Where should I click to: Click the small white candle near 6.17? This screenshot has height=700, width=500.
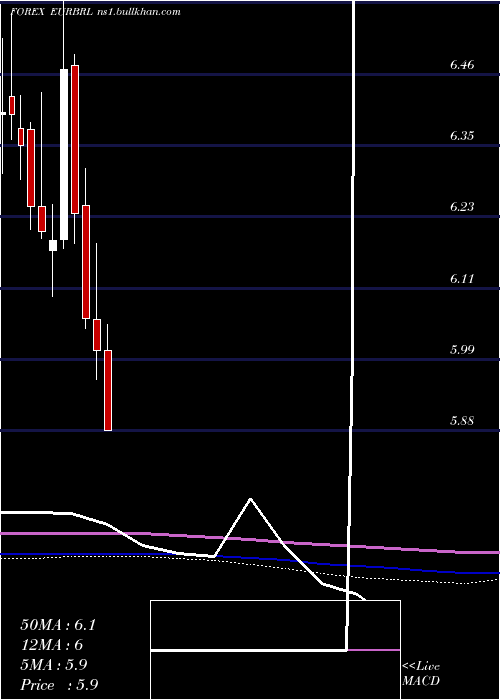point(53,246)
